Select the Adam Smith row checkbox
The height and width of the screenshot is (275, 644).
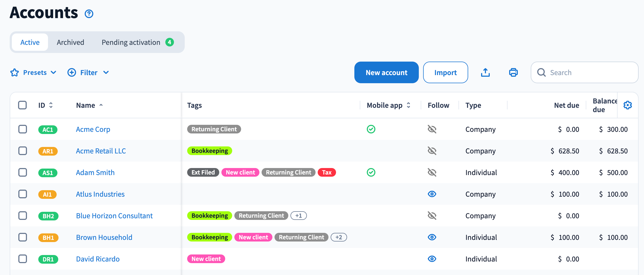pos(23,172)
